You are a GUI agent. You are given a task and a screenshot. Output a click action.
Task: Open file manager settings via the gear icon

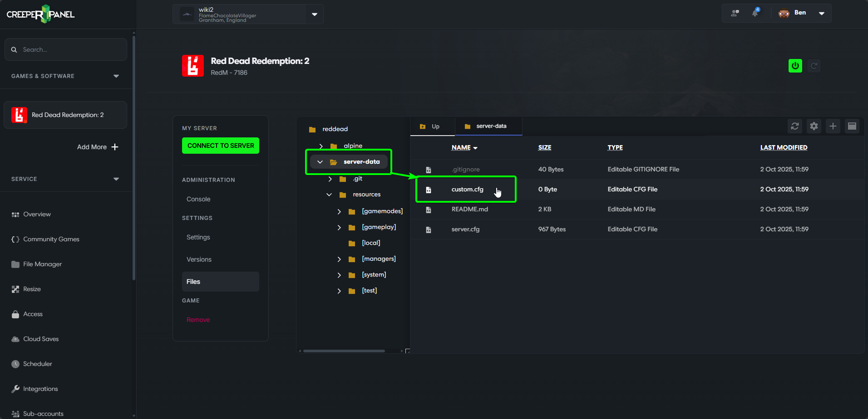[x=814, y=126]
